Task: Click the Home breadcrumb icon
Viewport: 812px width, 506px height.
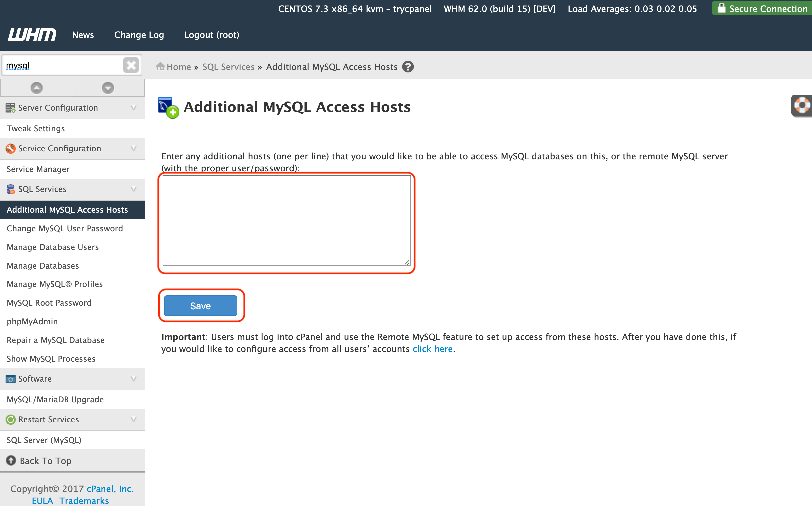Action: [164, 66]
